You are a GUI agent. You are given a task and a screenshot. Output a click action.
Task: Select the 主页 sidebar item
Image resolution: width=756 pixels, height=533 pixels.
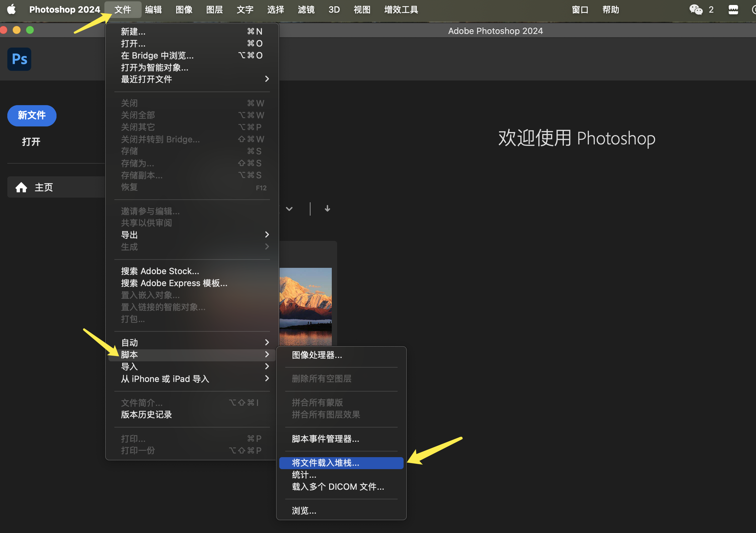(57, 187)
